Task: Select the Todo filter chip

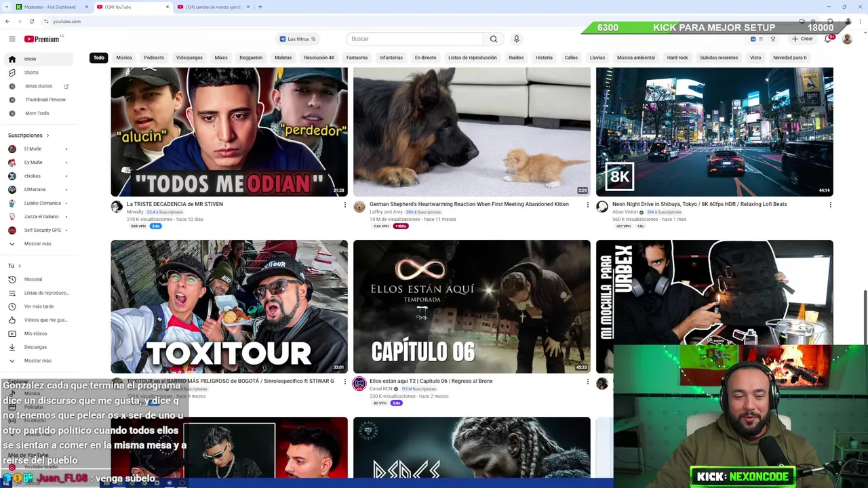Action: 99,58
